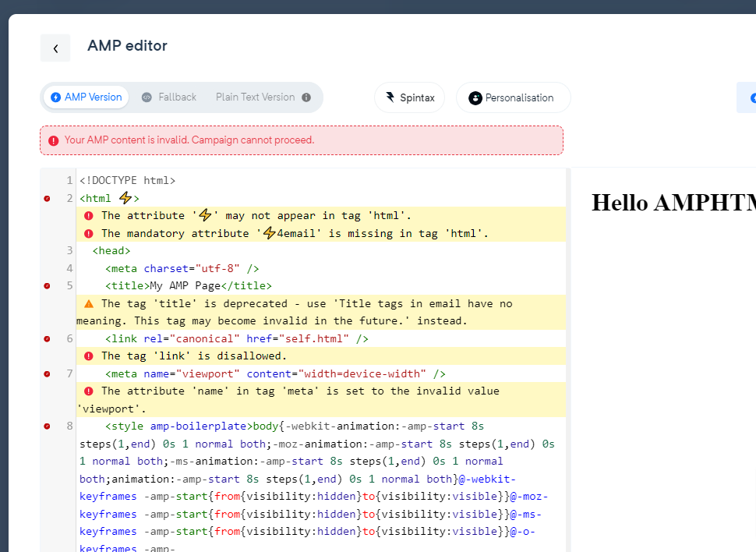Switch to the Fallback tab
Viewport: 756px width, 552px height.
[169, 97]
